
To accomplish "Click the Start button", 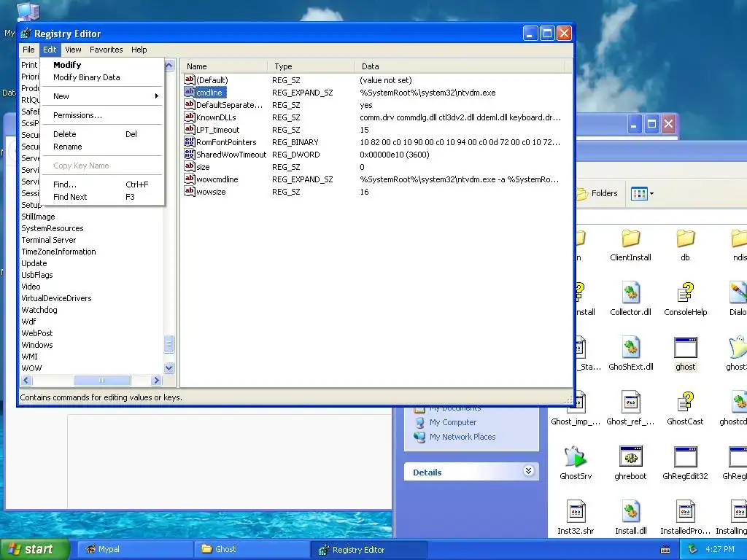I will click(34, 549).
